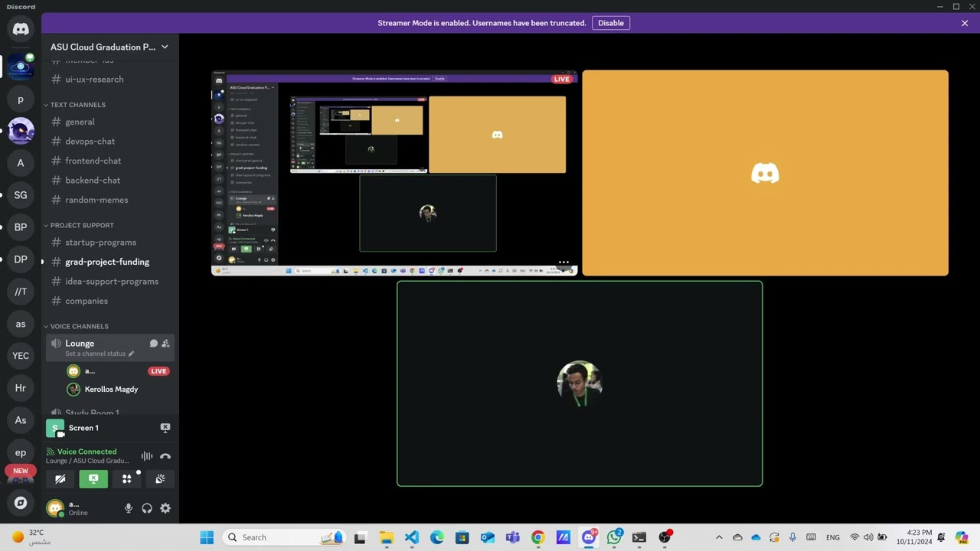Deafen audio with headphones icon
Image resolution: width=980 pixels, height=551 pixels.
coord(147,508)
